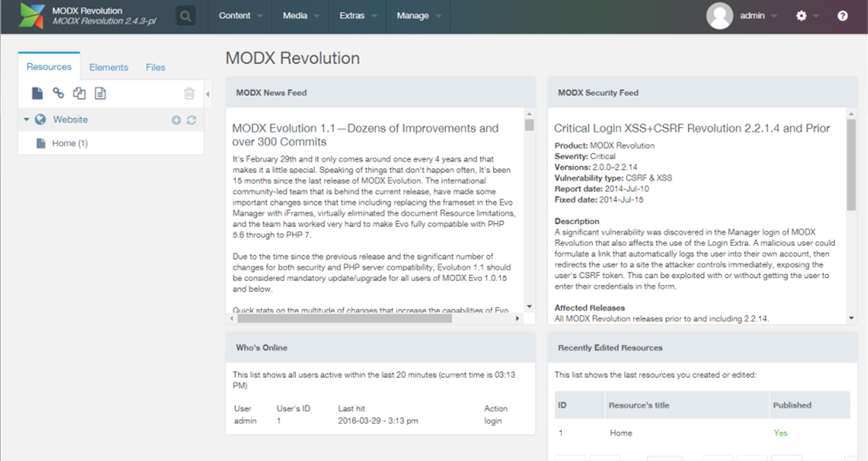Select the Website globe icon
Viewport: 868px width, 461px height.
40,120
